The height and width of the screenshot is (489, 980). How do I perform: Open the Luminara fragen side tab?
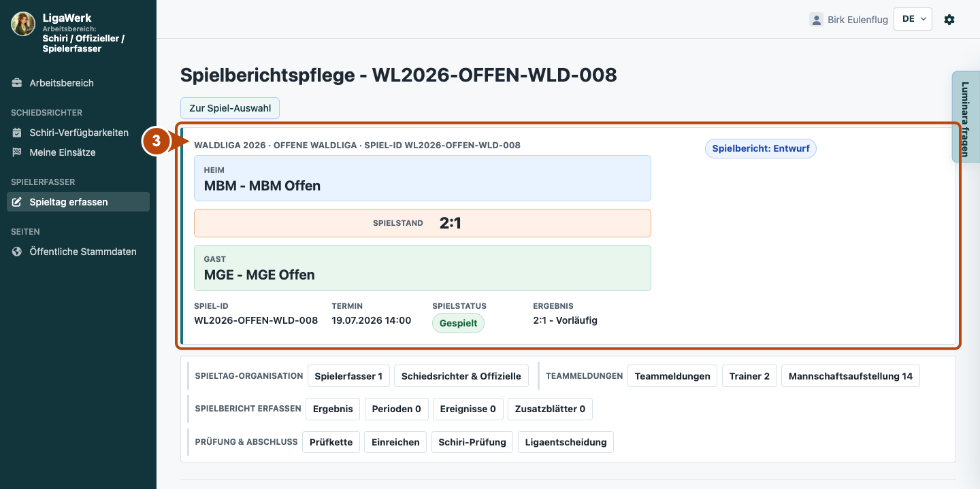965,117
